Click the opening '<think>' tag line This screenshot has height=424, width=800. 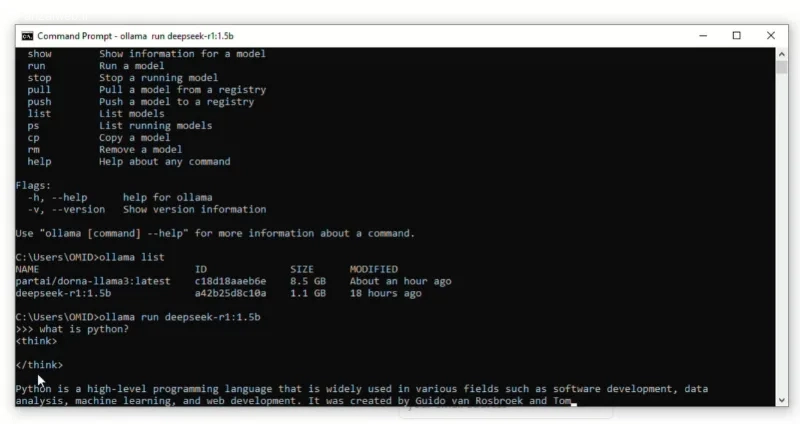36,341
